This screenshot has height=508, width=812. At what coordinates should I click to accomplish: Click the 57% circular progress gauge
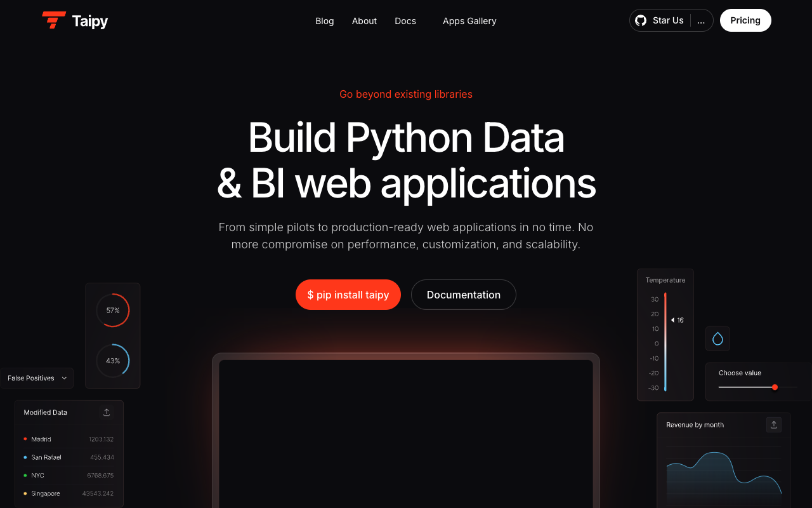coord(113,311)
